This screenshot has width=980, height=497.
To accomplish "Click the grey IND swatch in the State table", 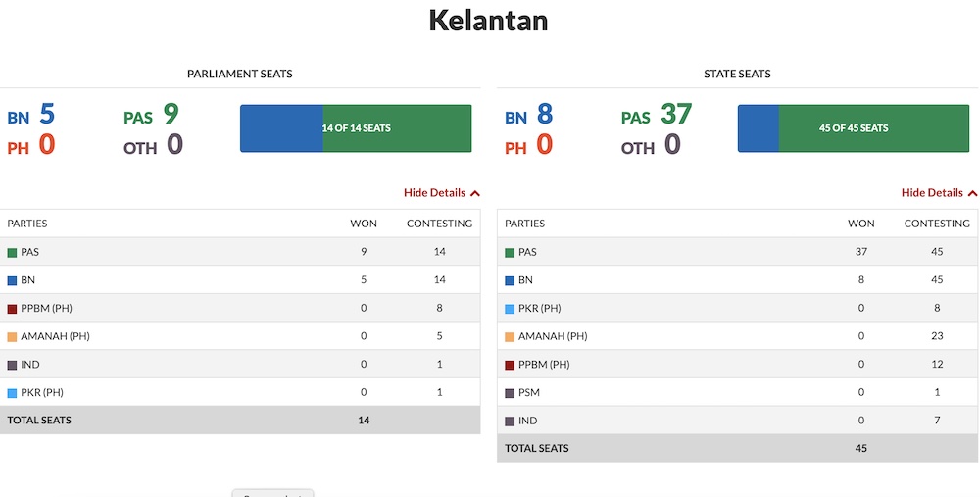I will [x=510, y=422].
